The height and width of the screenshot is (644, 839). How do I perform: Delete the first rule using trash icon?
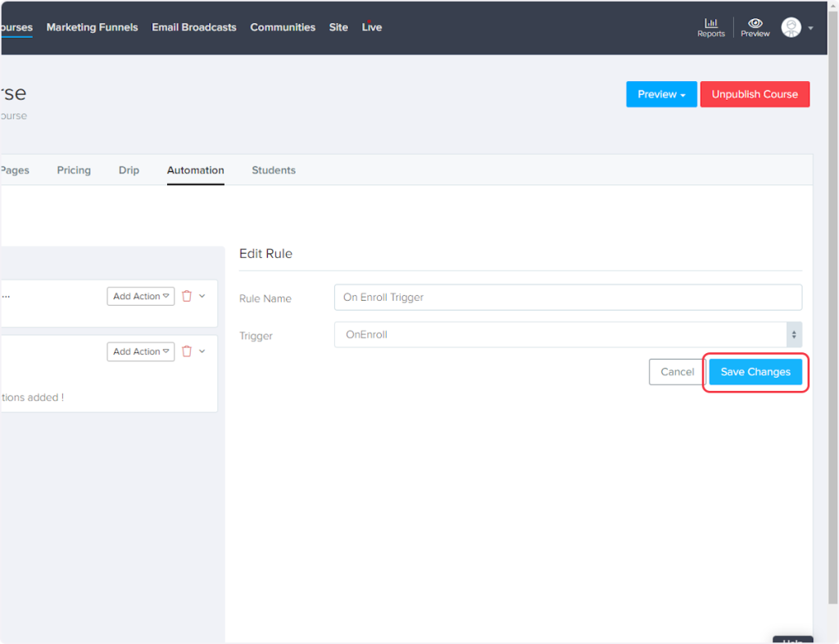click(187, 296)
